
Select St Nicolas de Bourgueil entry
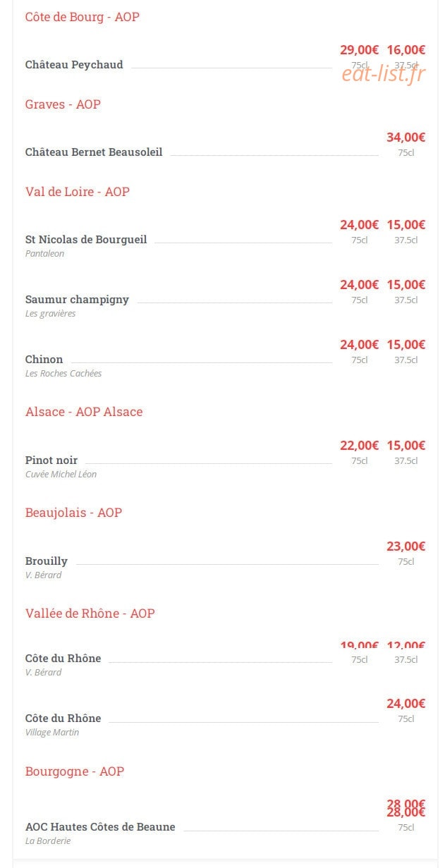click(86, 240)
